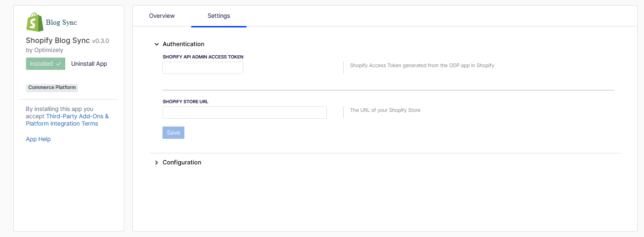Click the Authentication section heading
644x237 pixels.
[183, 44]
